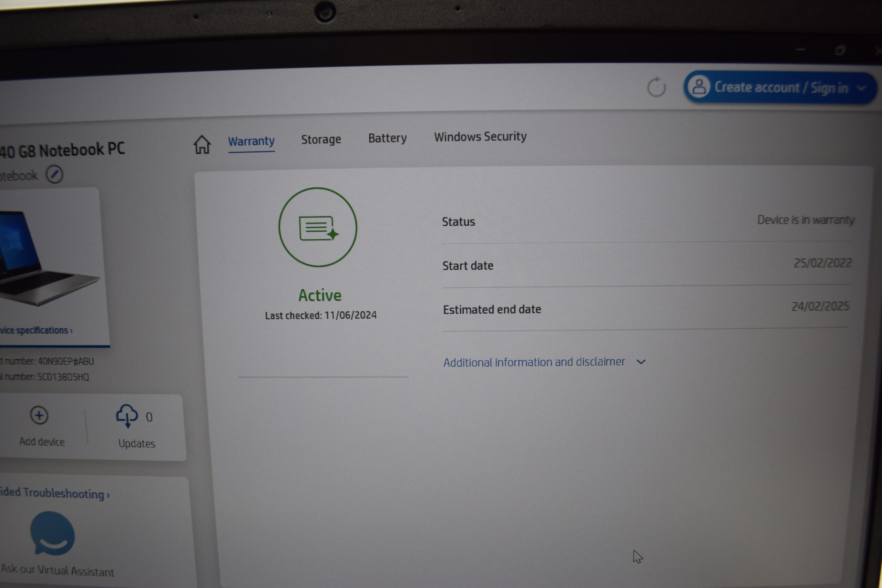Screen dimensions: 882x588
Task: Minimize the window
Action: coord(801,50)
